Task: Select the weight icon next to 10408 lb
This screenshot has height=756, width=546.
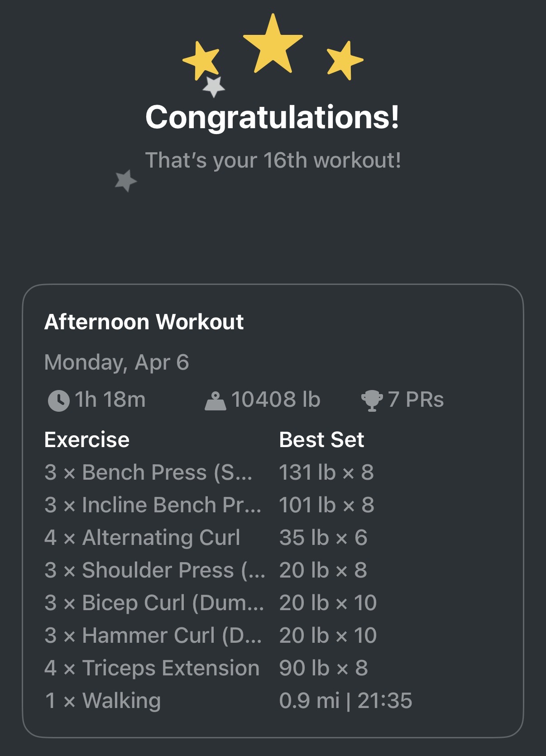Action: click(216, 399)
